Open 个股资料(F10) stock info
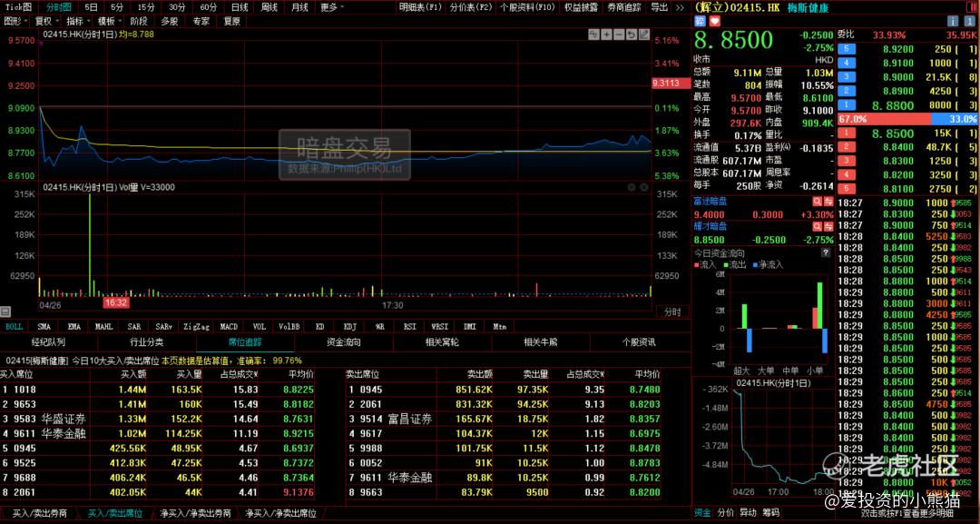Screen dimensions: 980x524 [x=527, y=7]
